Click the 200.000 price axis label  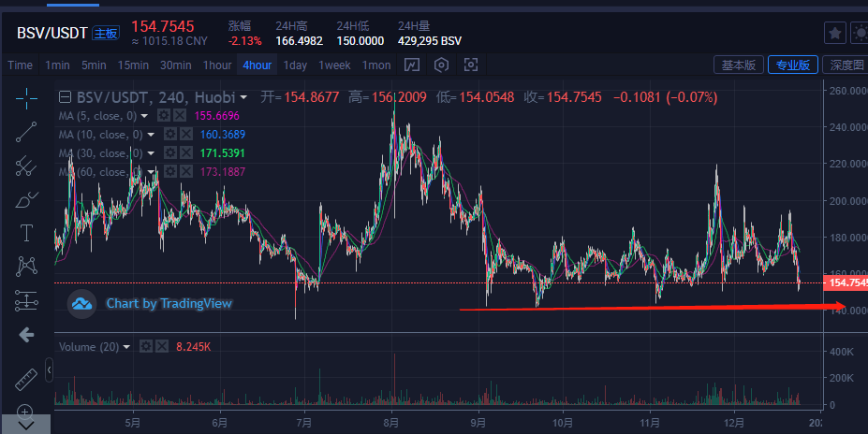click(x=848, y=201)
